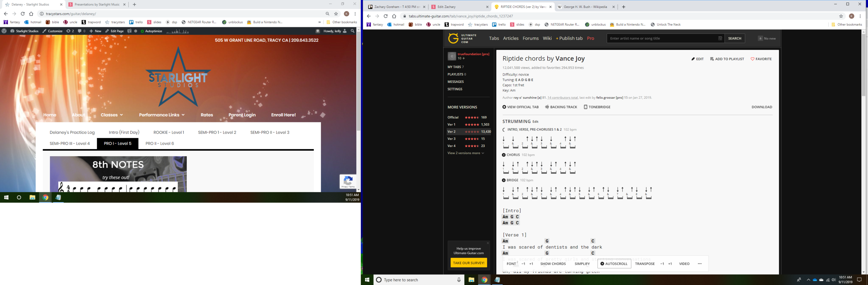
Task: Open the comments bubble showing 0
Action: point(82,31)
